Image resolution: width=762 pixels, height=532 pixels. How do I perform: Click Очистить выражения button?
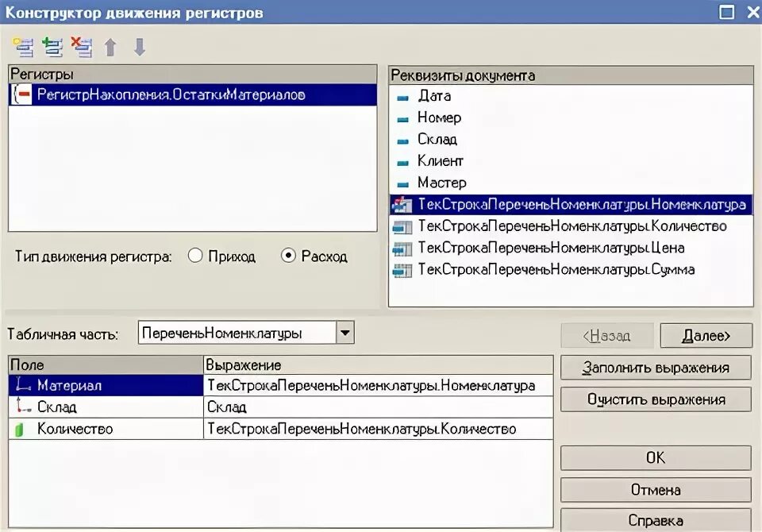click(656, 399)
